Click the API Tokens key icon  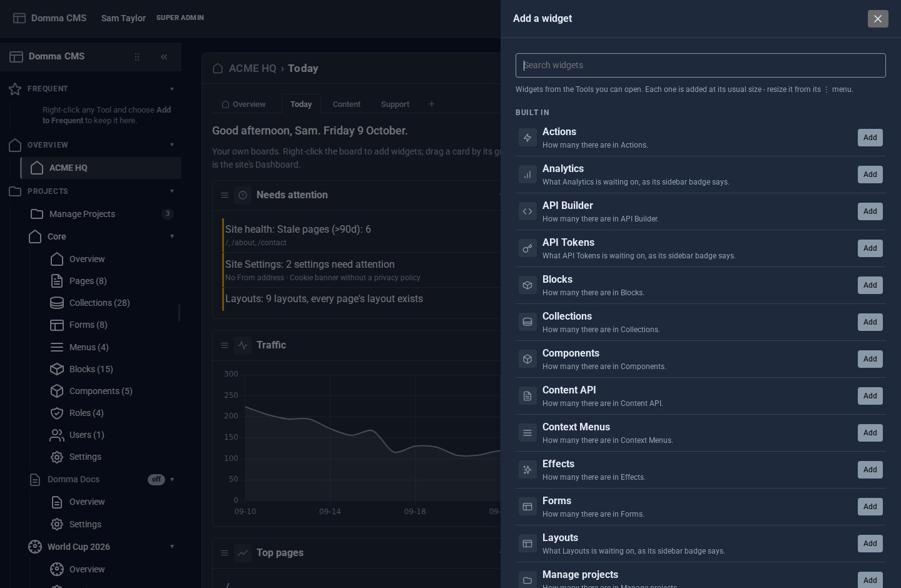[x=527, y=248]
